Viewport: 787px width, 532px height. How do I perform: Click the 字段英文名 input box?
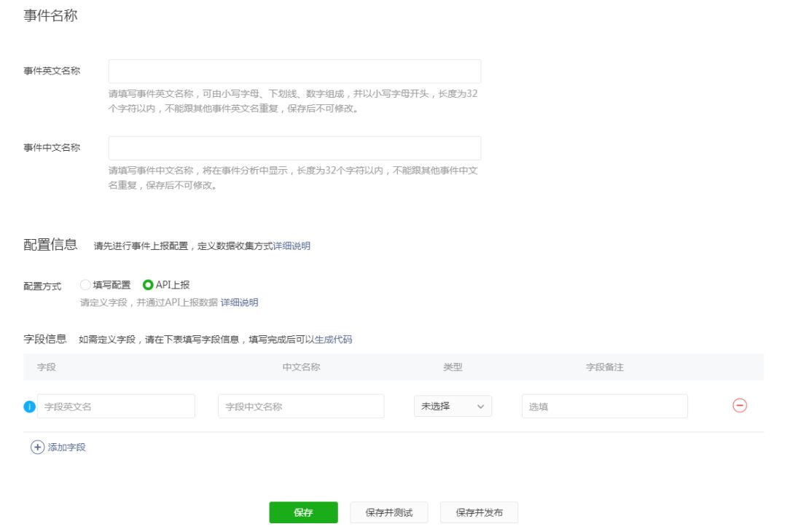pyautogui.click(x=116, y=406)
